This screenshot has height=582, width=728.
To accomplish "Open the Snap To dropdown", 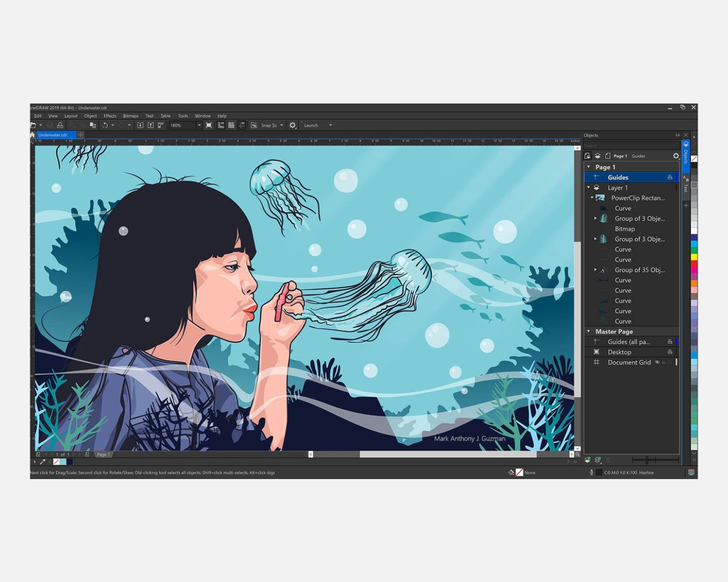I will point(281,125).
